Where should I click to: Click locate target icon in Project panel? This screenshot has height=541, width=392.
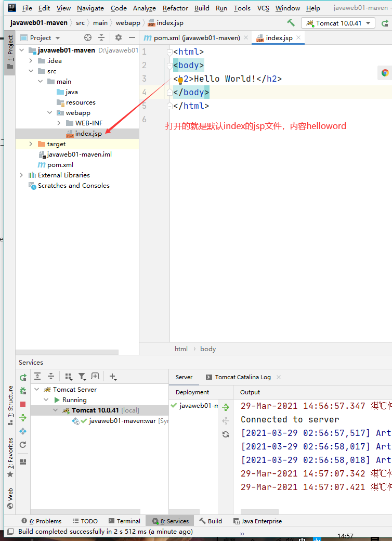(88, 37)
